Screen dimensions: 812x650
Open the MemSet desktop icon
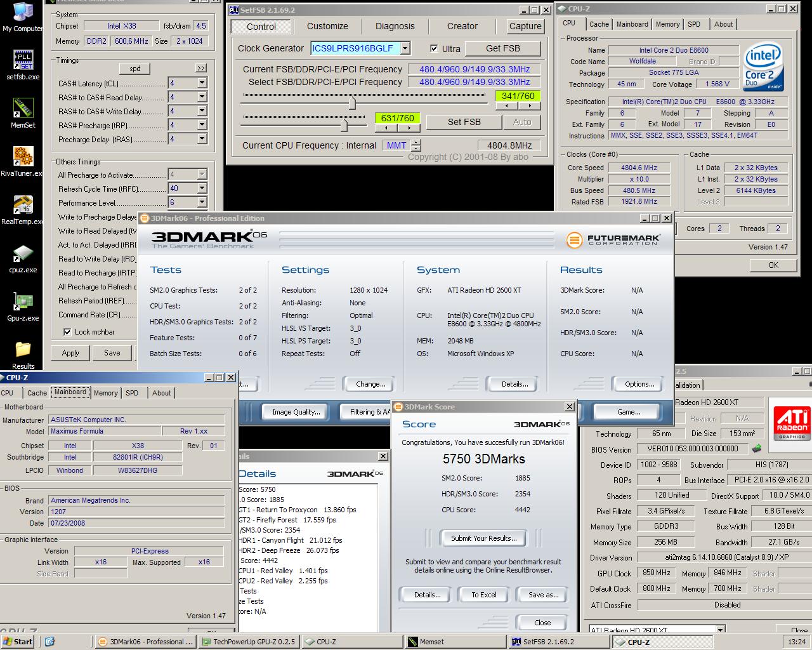click(23, 113)
